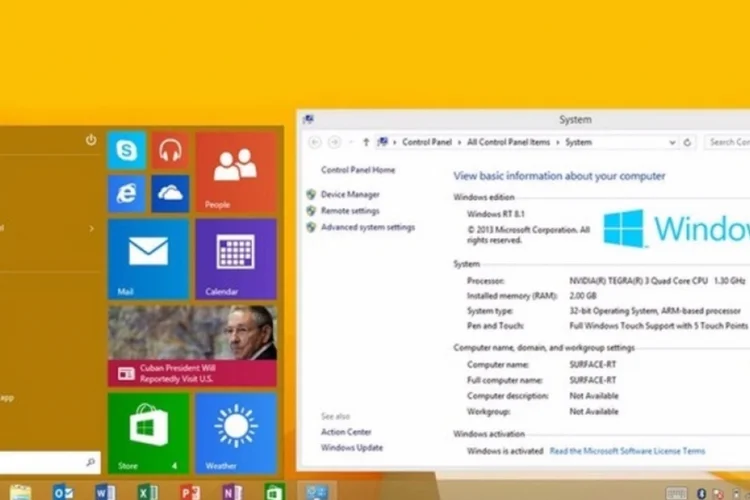Read the Microsoft Software License Terms link
The width and height of the screenshot is (750, 500).
coord(627,451)
